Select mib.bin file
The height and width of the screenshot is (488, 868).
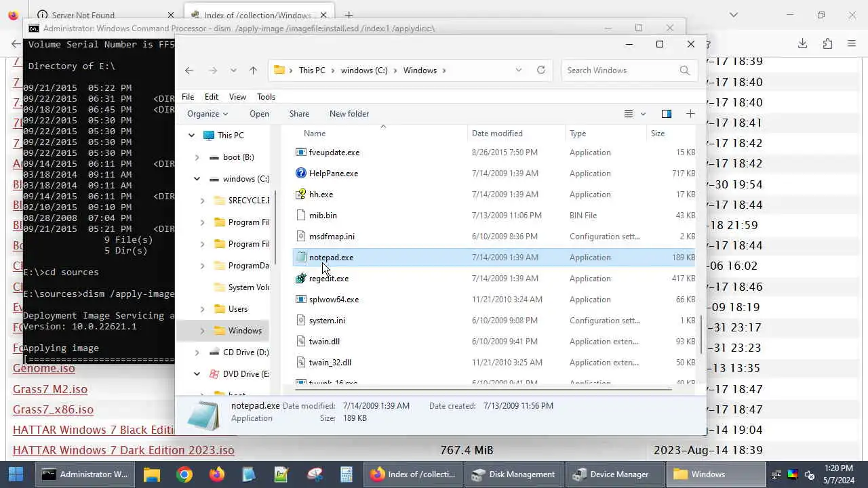pyautogui.click(x=323, y=216)
